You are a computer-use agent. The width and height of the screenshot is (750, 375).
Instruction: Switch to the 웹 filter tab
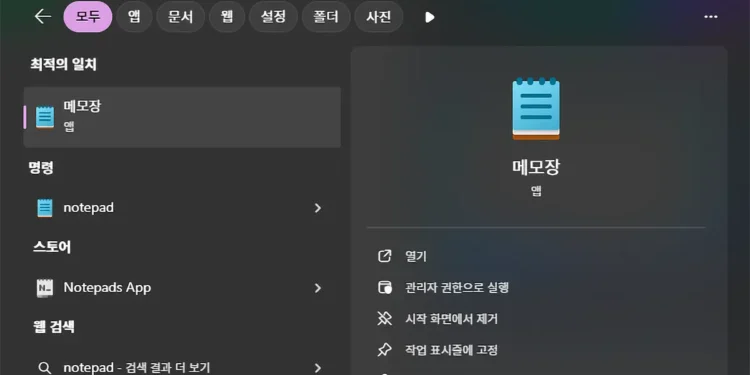[x=227, y=17]
